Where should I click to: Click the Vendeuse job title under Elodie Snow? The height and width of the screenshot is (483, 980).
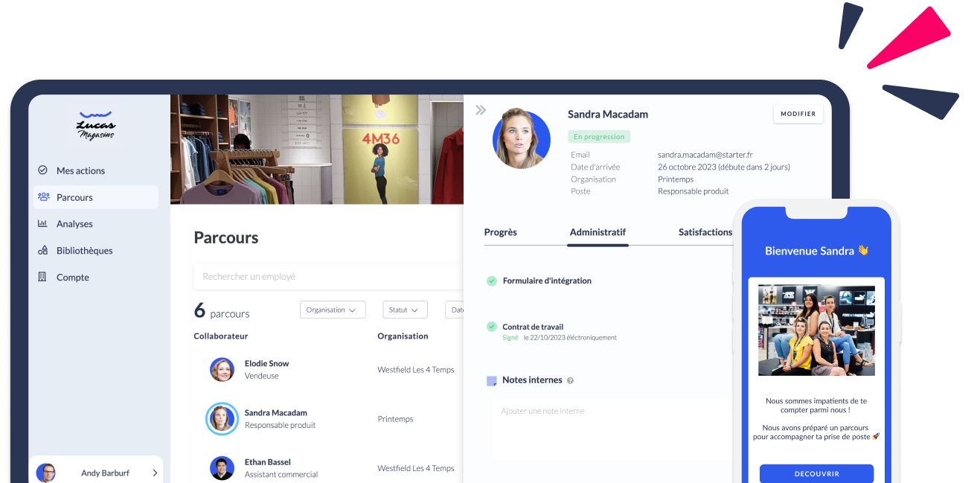click(x=262, y=376)
